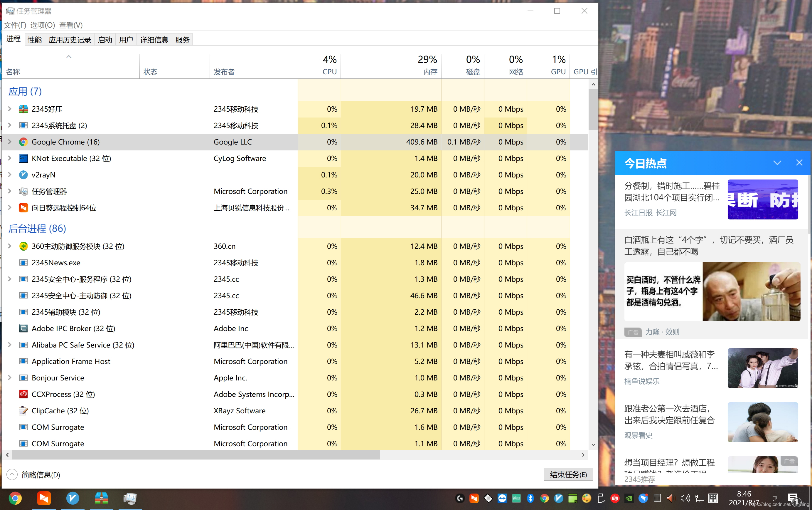Expand the 2345系统托盘 (2) process group
This screenshot has height=510, width=812.
point(10,125)
